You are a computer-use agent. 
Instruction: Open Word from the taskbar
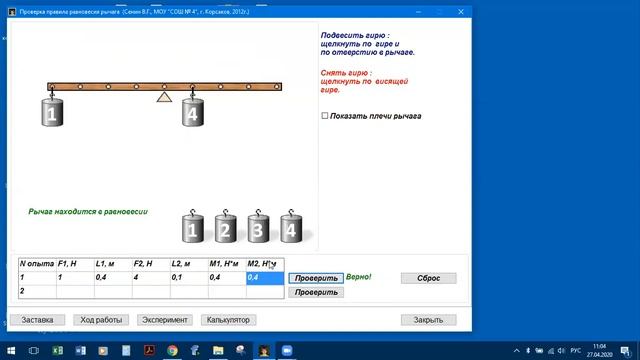(80, 351)
